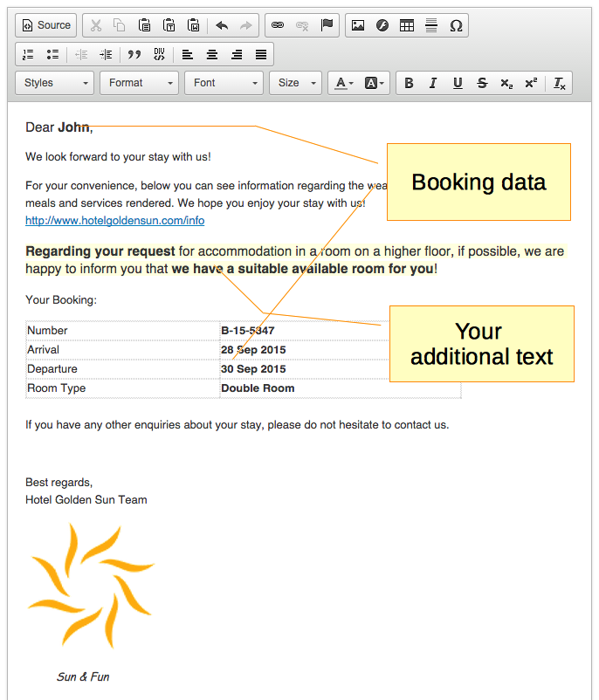Viewport: 599px width, 700px height.
Task: Create a DIV container
Action: pos(159,54)
